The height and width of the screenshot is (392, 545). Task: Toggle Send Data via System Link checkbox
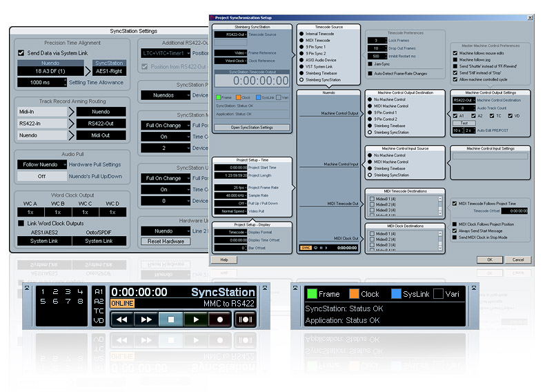click(x=21, y=53)
